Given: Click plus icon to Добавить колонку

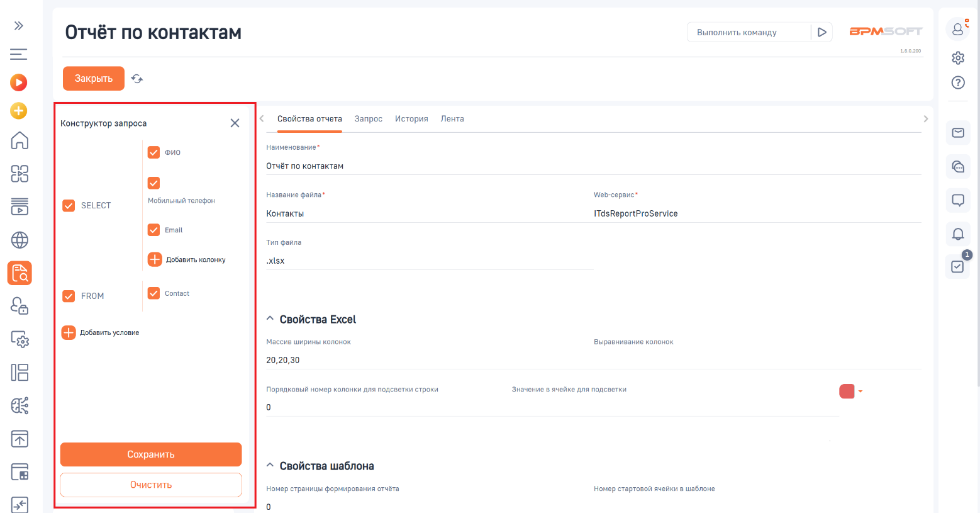Looking at the screenshot, I should [x=155, y=259].
